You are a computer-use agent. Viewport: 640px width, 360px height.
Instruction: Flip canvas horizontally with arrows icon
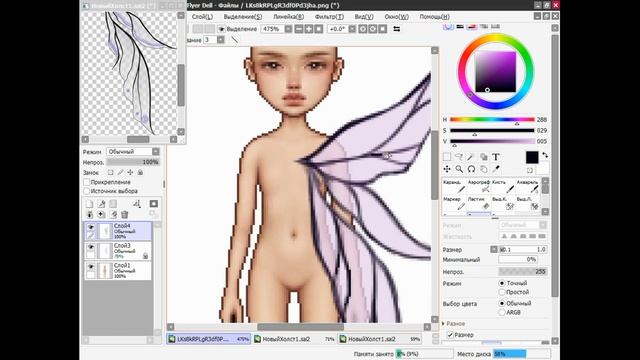pos(396,29)
